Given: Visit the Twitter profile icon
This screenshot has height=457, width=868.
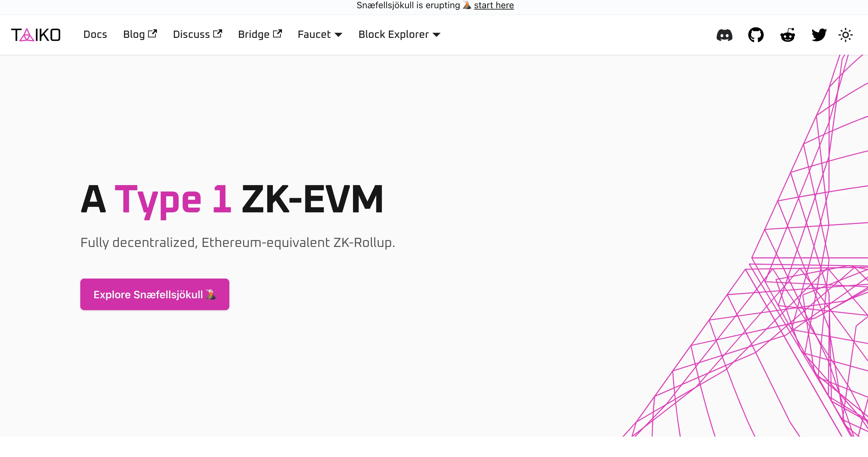Looking at the screenshot, I should tap(818, 35).
